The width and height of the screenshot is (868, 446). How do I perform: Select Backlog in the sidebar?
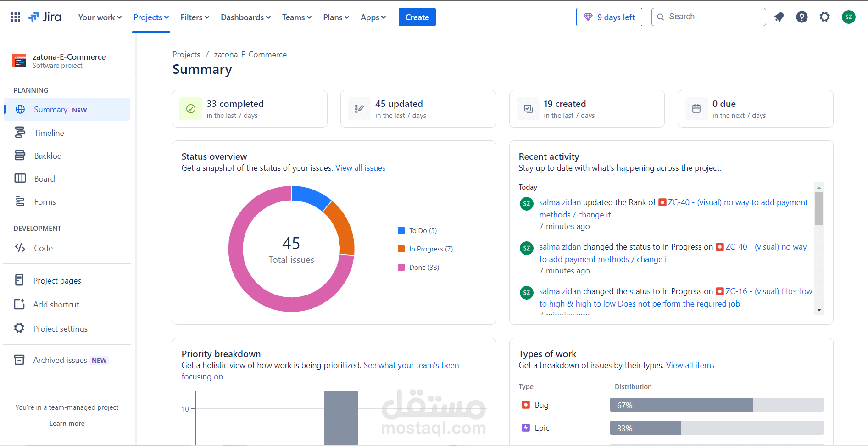click(x=67, y=156)
